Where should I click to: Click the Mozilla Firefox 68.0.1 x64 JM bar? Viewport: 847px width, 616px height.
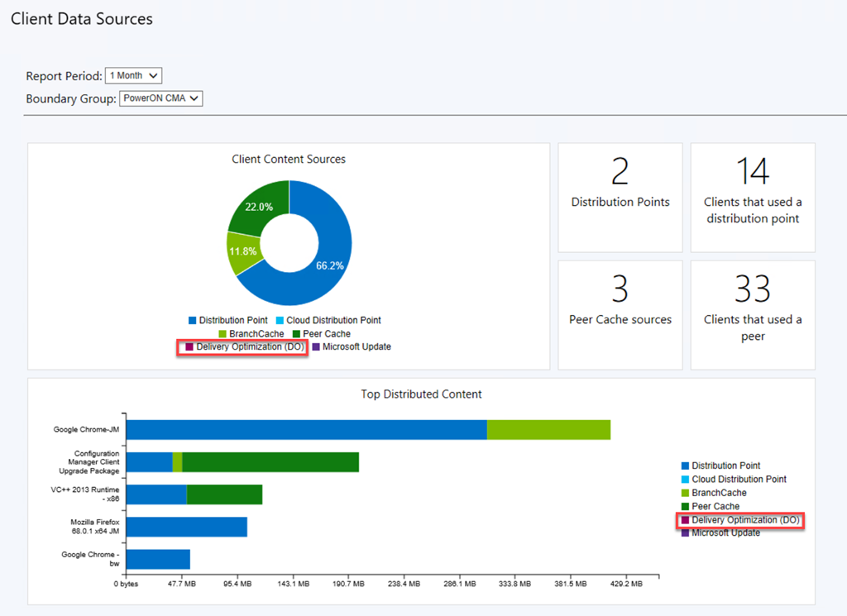click(186, 527)
